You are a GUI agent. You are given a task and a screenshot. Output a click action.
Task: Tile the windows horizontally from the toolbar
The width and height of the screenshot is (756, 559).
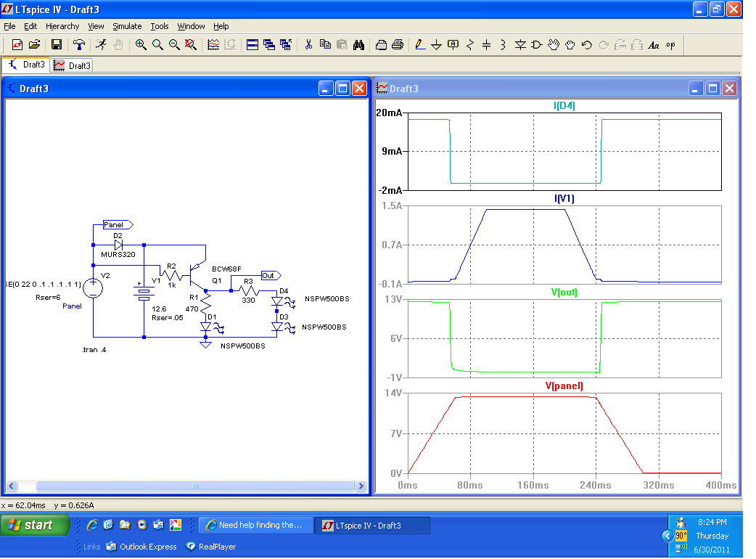click(252, 45)
